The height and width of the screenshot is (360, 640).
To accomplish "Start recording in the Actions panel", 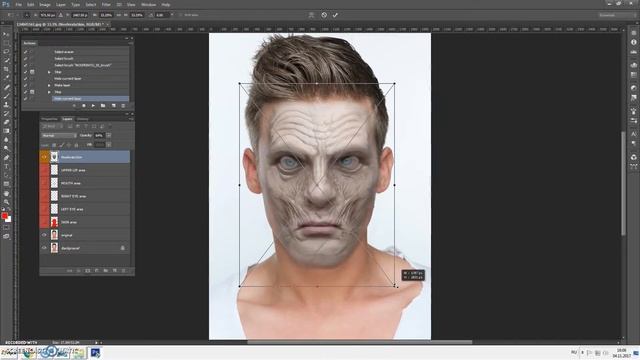I will tap(84, 106).
